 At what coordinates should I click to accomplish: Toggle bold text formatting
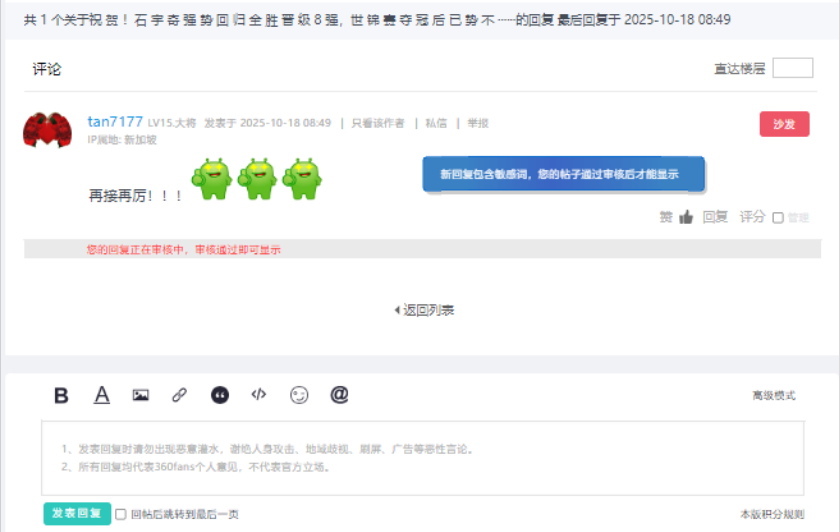coord(61,395)
